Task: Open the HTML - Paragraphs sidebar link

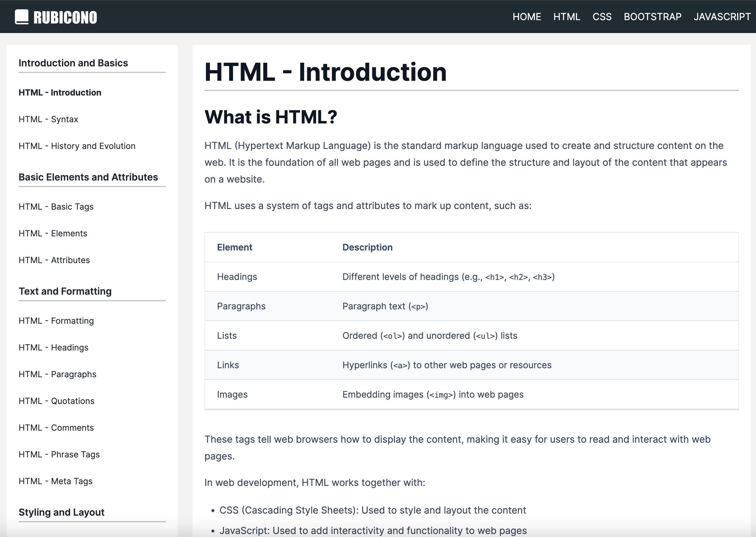Action: click(58, 374)
